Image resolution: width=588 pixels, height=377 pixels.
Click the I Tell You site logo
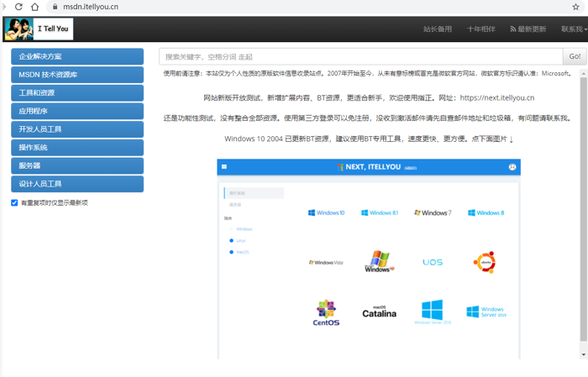(39, 29)
